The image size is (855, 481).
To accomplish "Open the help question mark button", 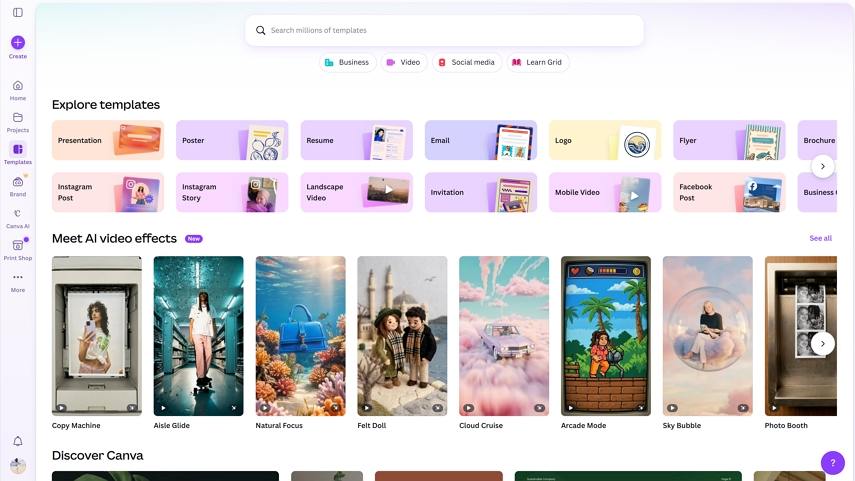I will (833, 463).
